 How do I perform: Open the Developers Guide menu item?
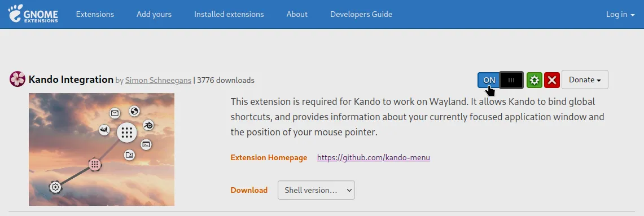(x=361, y=14)
